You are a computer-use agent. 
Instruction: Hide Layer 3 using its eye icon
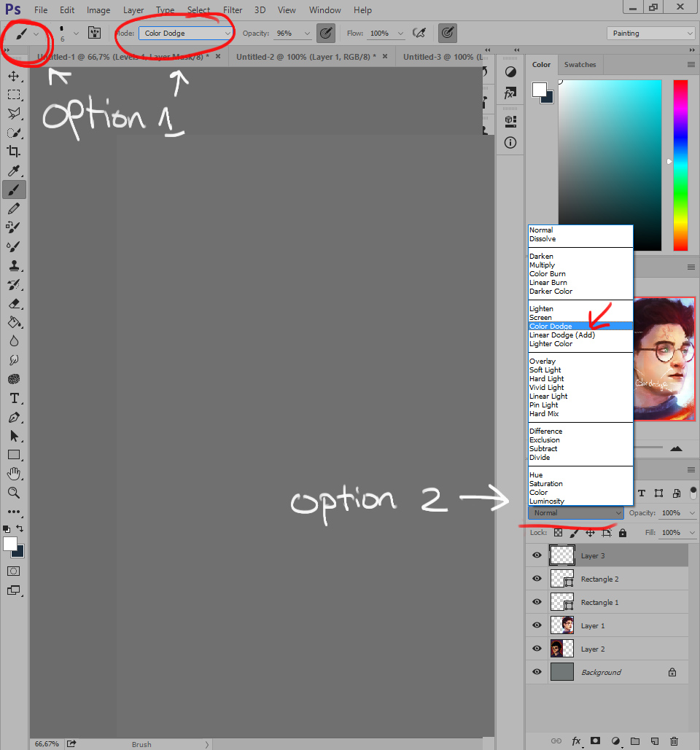click(537, 555)
